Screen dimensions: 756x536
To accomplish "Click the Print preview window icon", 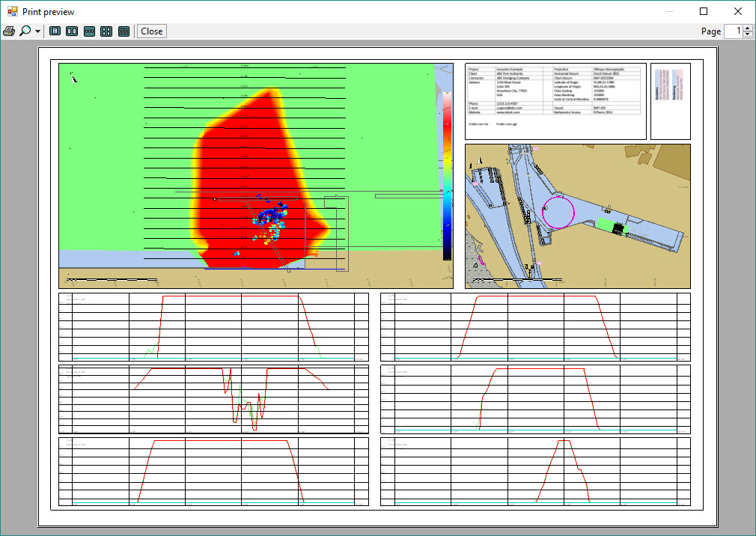I will coord(12,11).
